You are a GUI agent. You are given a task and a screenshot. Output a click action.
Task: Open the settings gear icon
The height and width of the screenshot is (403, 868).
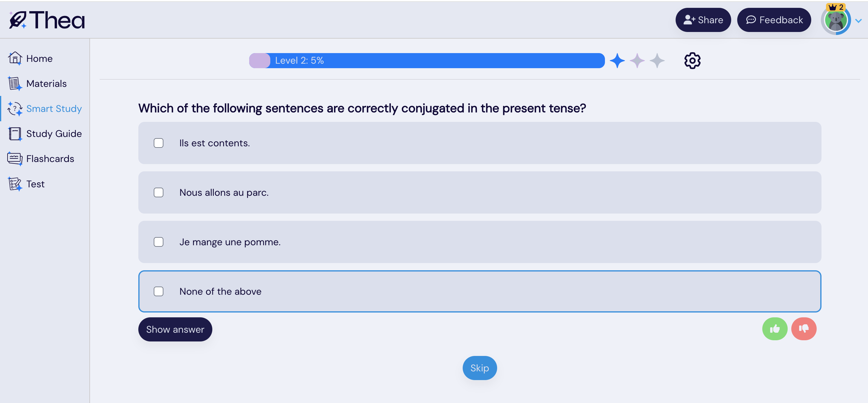[692, 61]
